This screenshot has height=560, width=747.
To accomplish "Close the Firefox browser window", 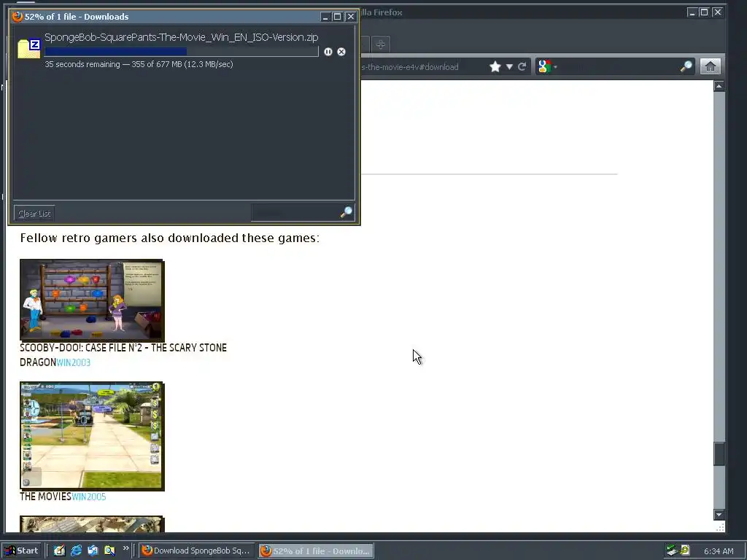I will point(717,12).
